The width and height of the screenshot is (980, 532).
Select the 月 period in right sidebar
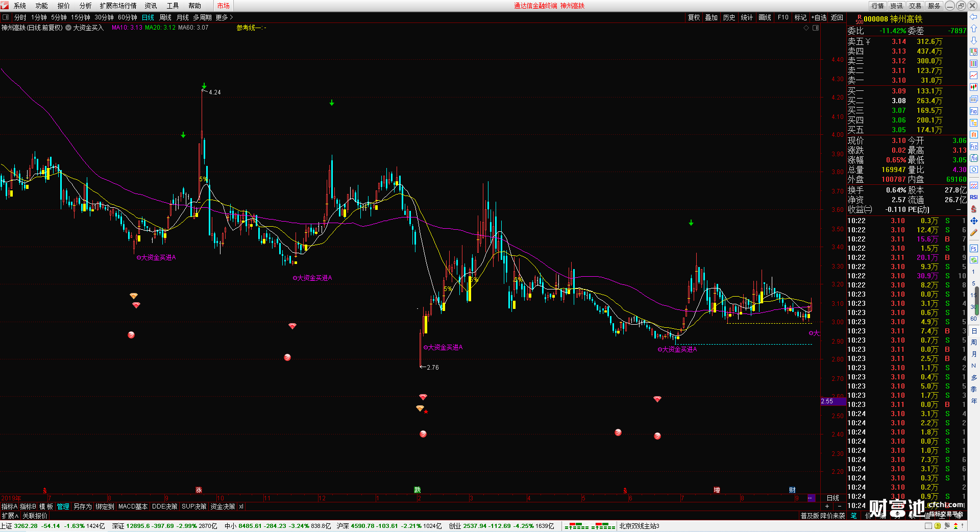point(973,354)
